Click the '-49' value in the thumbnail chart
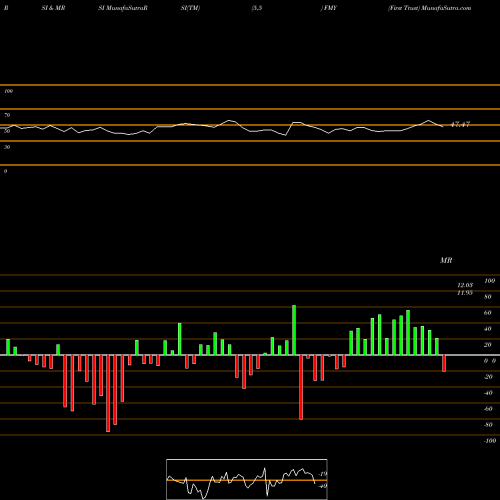The height and width of the screenshot is (500, 500). click(323, 486)
